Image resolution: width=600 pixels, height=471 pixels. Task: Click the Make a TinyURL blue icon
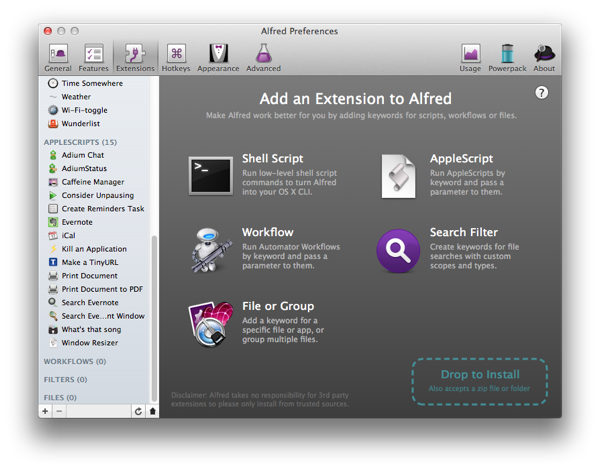(x=53, y=262)
